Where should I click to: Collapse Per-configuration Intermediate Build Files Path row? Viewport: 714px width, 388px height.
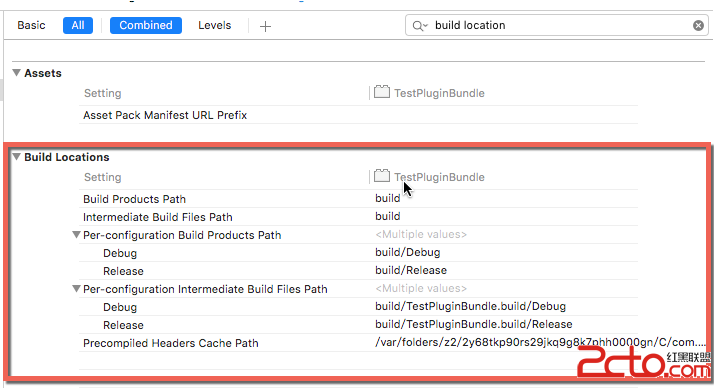(x=76, y=289)
